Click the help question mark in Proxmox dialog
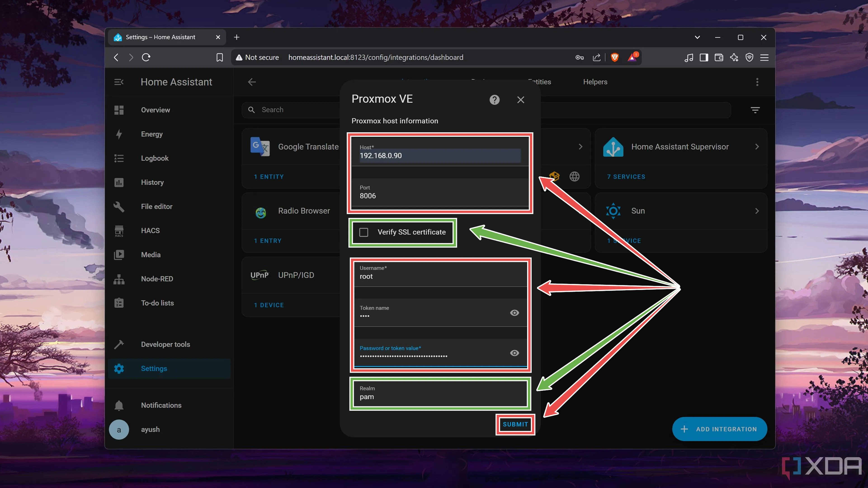 coord(494,100)
